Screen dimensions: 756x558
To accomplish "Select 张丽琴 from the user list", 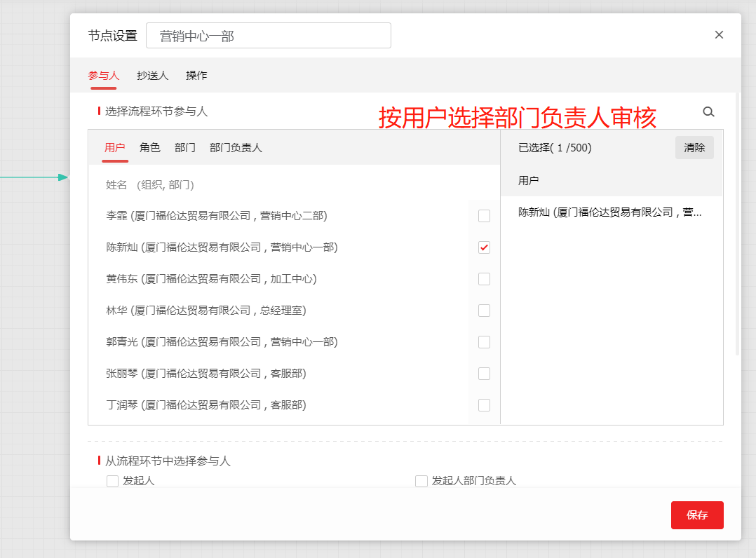I will point(484,373).
